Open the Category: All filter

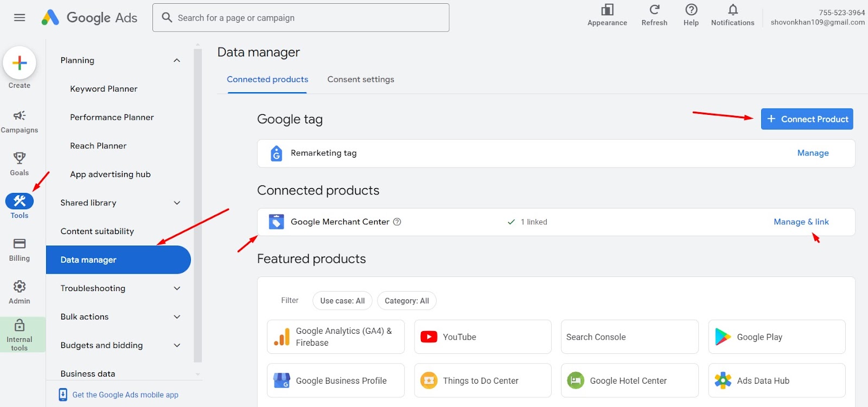point(407,301)
